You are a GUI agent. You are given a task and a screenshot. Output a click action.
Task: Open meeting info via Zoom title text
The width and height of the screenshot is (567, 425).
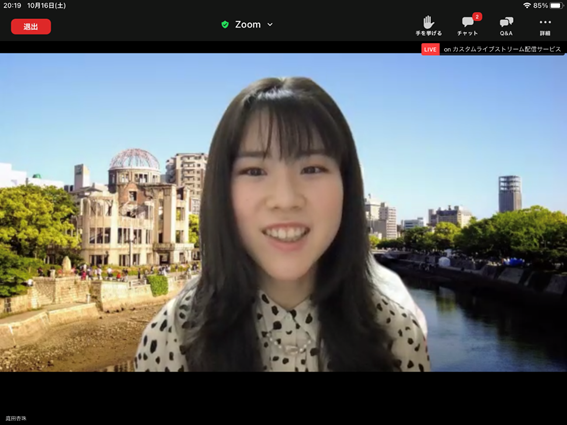248,25
